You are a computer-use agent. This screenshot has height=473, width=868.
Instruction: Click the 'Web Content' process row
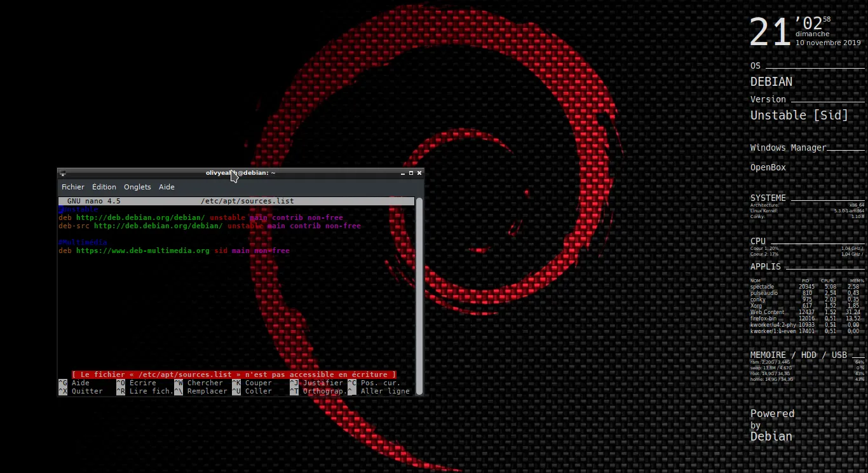click(x=806, y=312)
